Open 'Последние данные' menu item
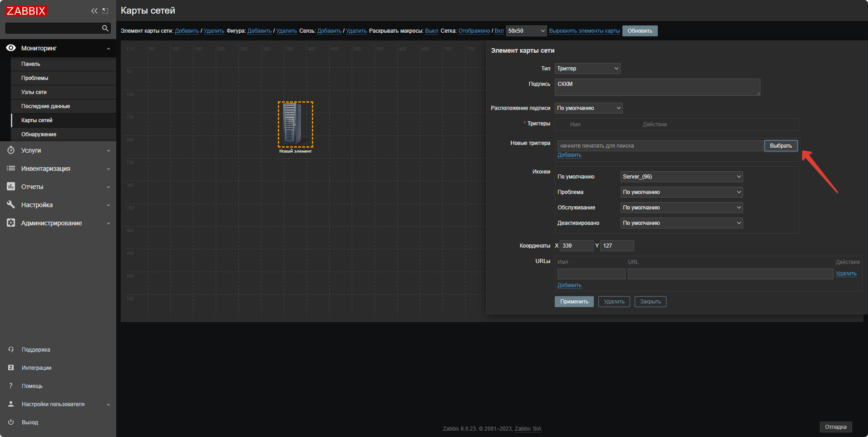 point(45,106)
